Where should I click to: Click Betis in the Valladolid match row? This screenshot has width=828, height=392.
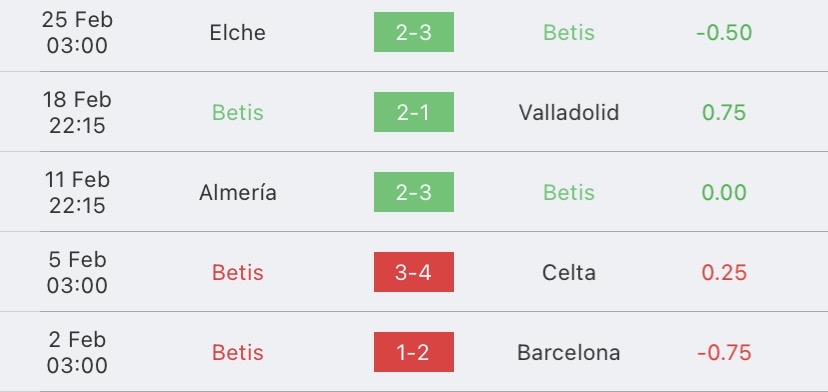click(238, 113)
